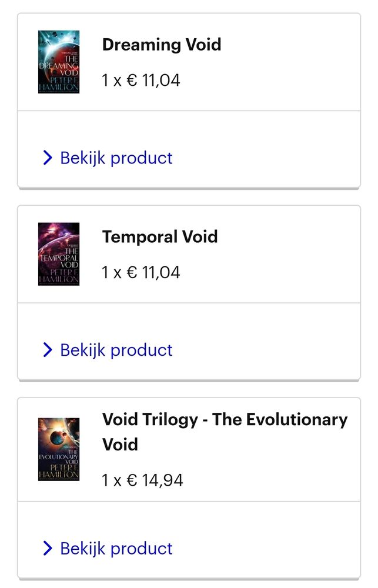
Task: Click the Peter F. Hamilton name on Dreaming Void cover
Action: (x=59, y=84)
